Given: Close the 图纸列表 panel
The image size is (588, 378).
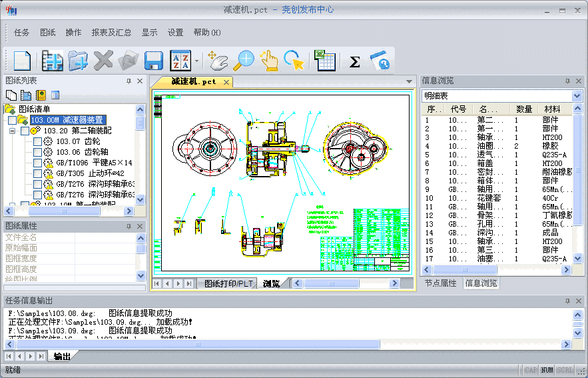Looking at the screenshot, I should pyautogui.click(x=140, y=81).
